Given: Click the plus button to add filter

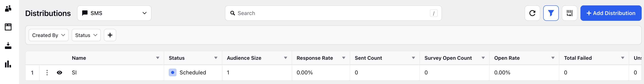Looking at the screenshot, I should (x=110, y=35).
